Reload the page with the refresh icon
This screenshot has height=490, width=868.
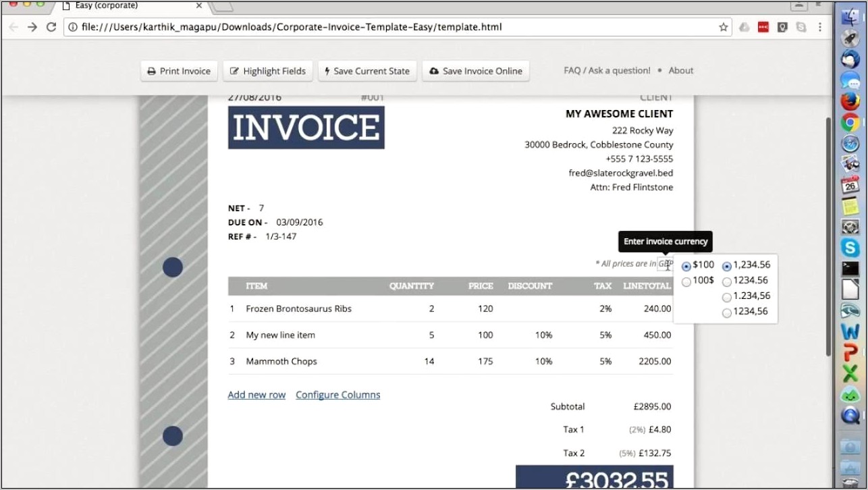tap(51, 27)
